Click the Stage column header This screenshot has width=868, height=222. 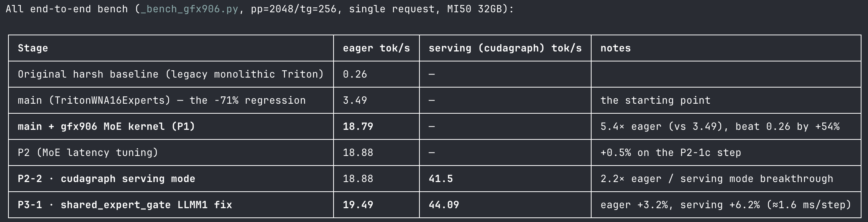[33, 48]
